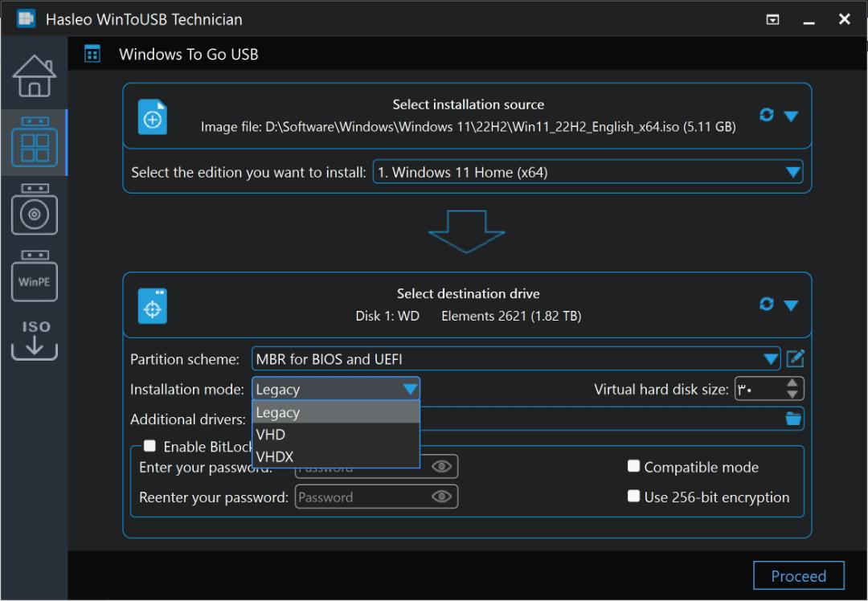Go to the Home sidebar icon
Image resolution: width=868 pixels, height=601 pixels.
point(35,76)
